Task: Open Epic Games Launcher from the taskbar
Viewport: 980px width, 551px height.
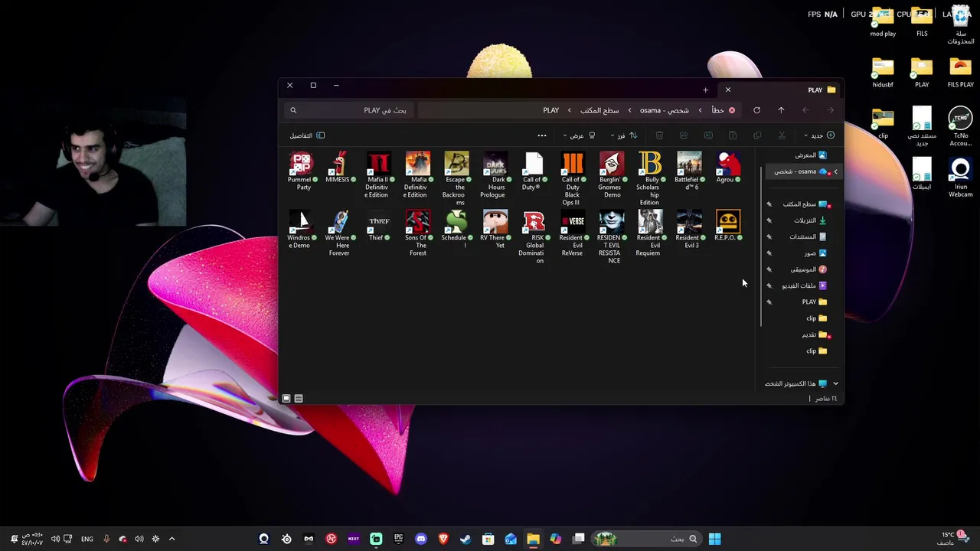Action: (x=398, y=539)
